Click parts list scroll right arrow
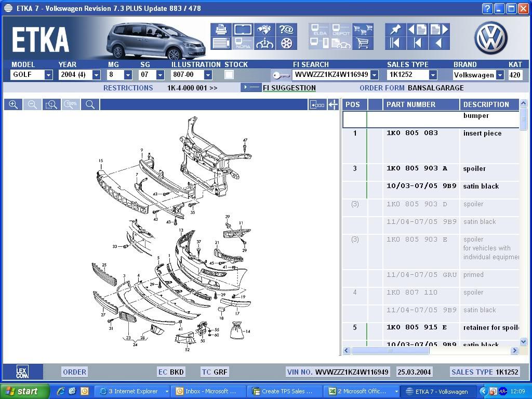This screenshot has height=399, width=532. pyautogui.click(x=515, y=351)
